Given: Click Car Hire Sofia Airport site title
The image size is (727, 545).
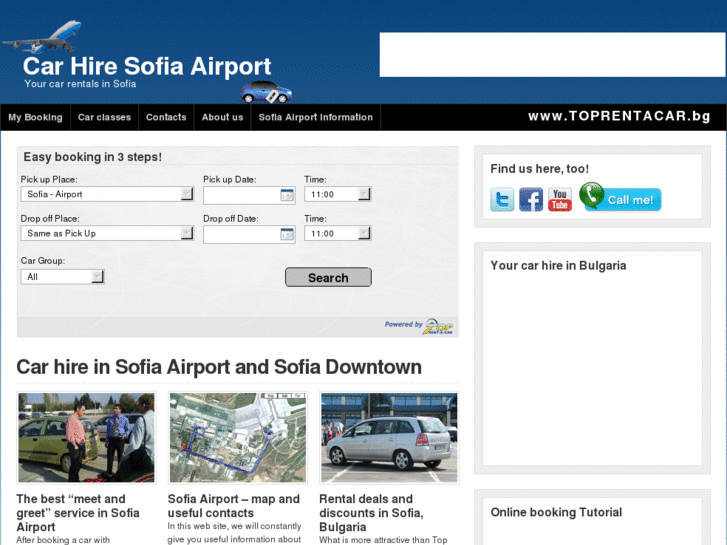Looking at the screenshot, I should tap(147, 66).
